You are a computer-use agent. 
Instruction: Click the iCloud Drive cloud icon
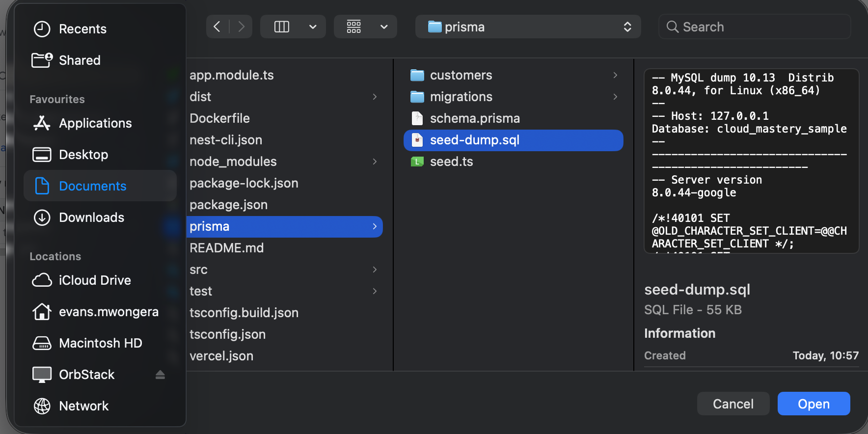click(x=42, y=280)
